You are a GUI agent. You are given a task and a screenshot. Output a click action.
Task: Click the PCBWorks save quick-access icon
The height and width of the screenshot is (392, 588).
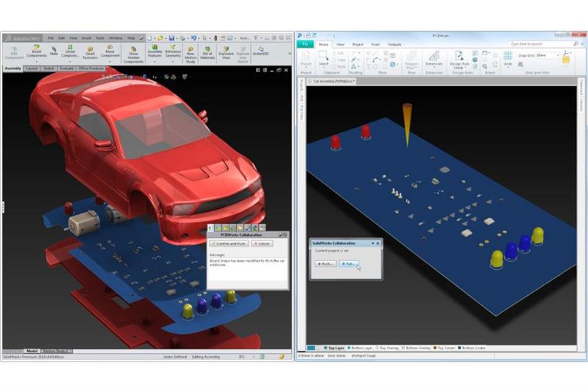[308, 36]
